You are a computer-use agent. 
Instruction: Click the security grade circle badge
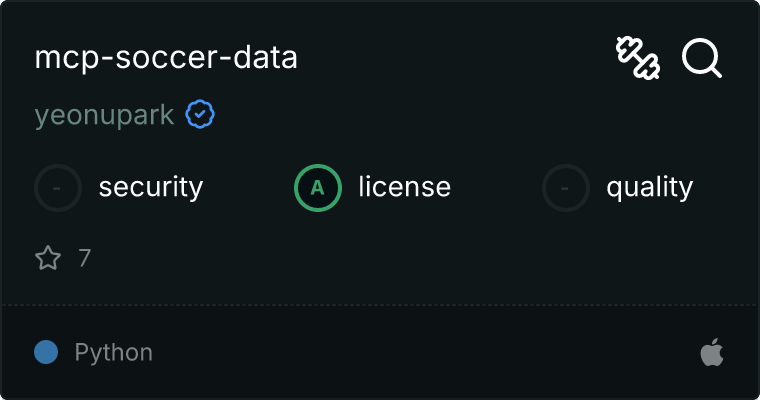point(58,187)
